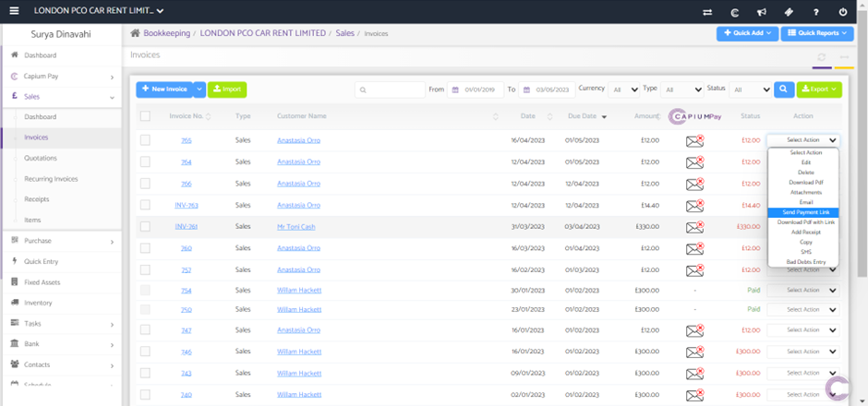Click the envelope icon for invoice 764
The image size is (868, 406).
click(x=694, y=162)
